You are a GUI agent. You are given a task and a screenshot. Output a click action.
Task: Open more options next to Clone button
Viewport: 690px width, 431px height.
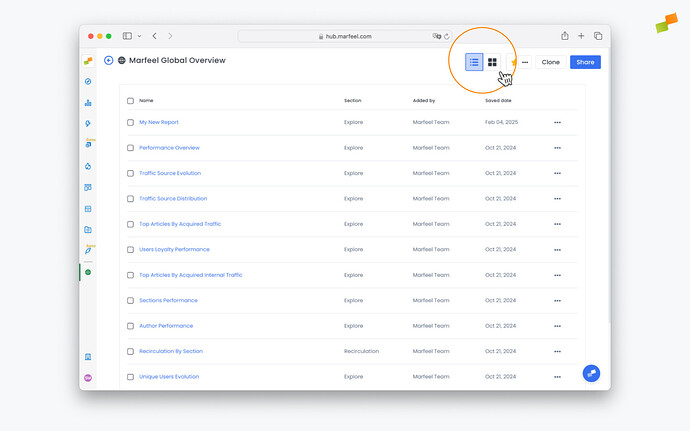coord(524,62)
